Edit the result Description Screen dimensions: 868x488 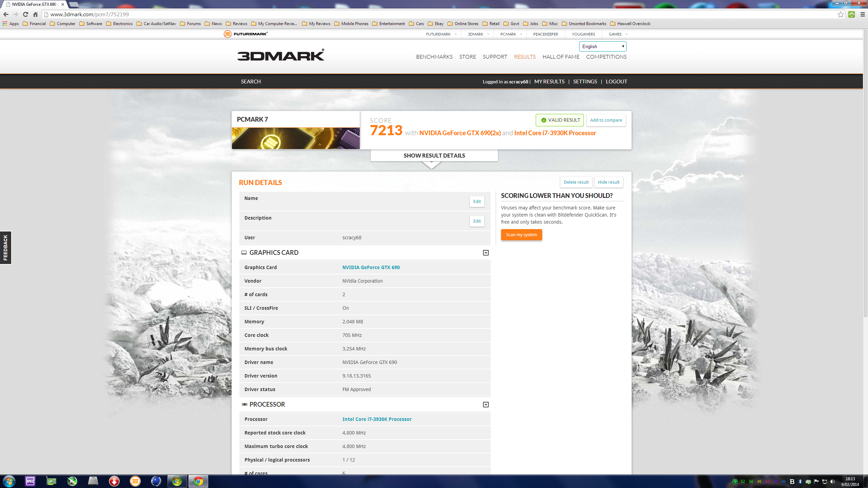point(477,221)
